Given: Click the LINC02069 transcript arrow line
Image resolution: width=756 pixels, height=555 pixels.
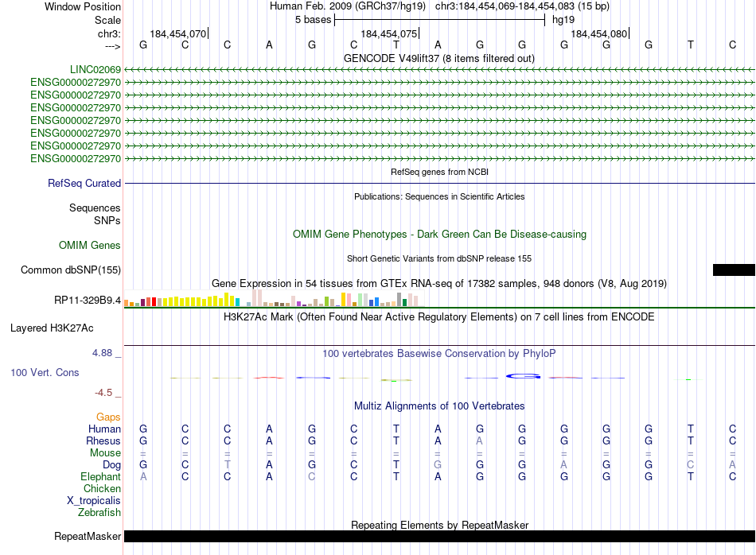Looking at the screenshot, I should tap(439, 70).
